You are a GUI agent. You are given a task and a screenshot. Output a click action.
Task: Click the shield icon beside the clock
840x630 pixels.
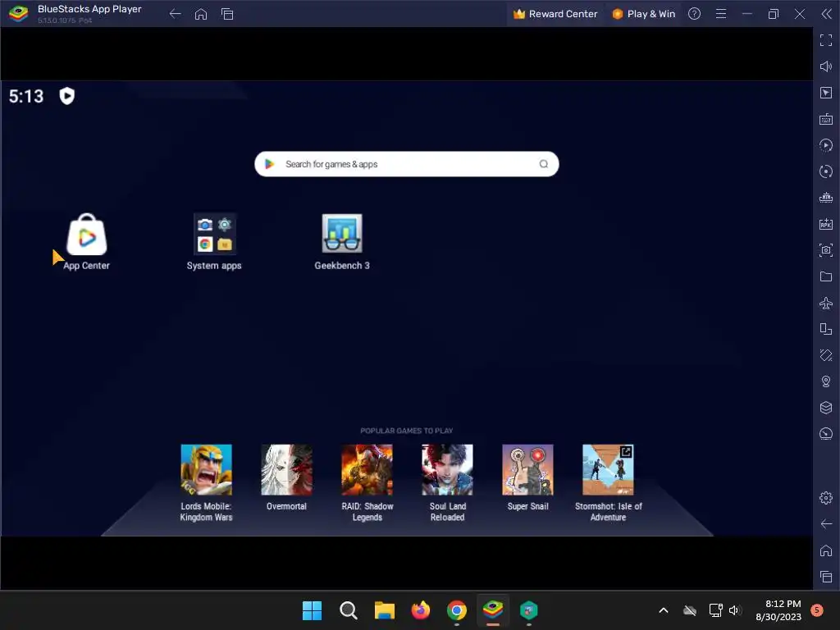coord(67,96)
